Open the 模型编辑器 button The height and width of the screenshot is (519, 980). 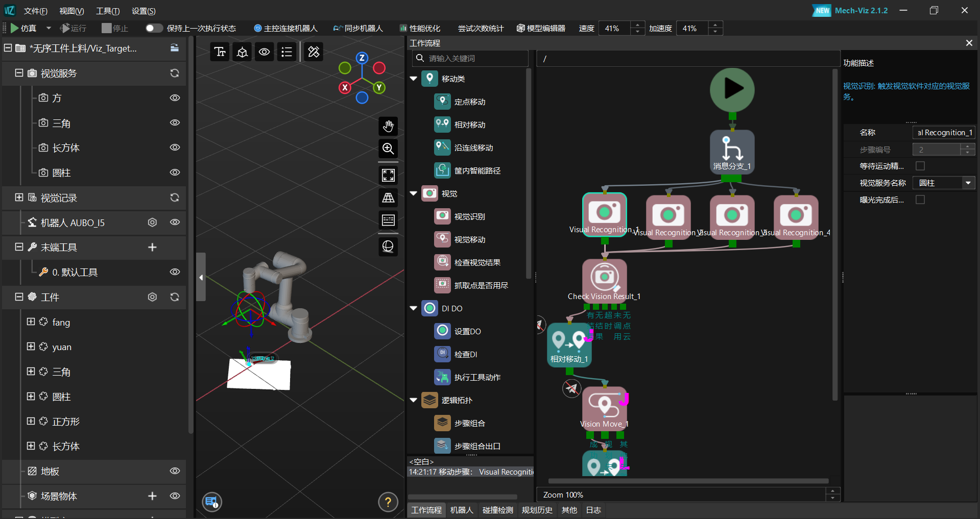coord(541,28)
